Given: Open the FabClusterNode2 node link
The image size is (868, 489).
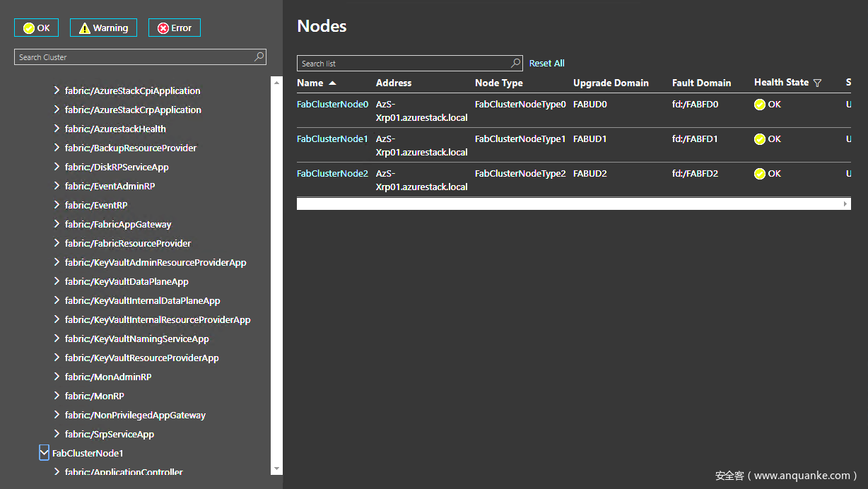Looking at the screenshot, I should (332, 173).
